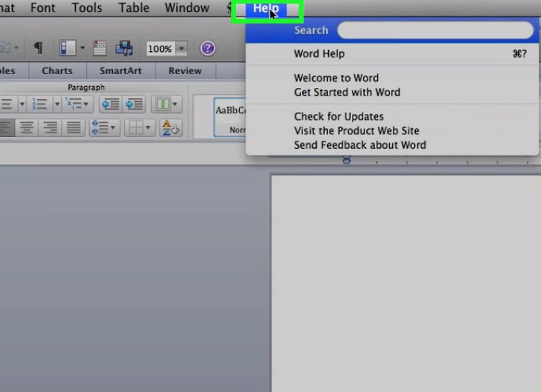Choose Welcome to Word

click(x=392, y=78)
